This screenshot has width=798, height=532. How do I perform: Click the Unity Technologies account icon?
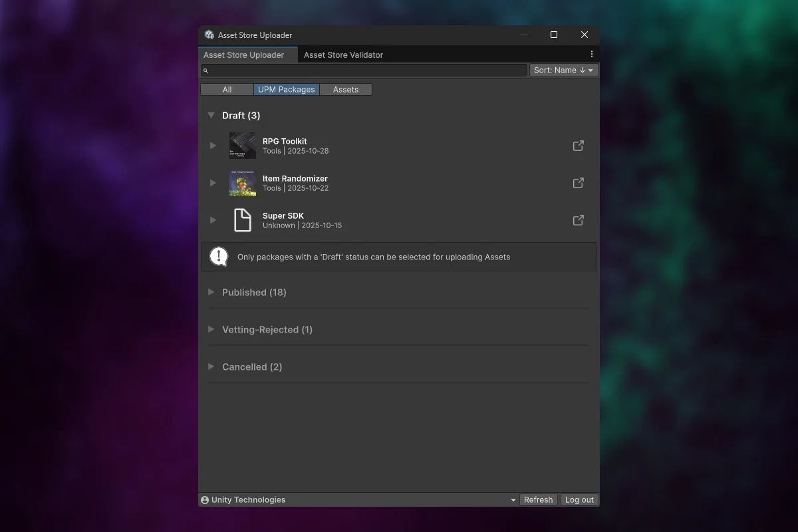tap(205, 500)
